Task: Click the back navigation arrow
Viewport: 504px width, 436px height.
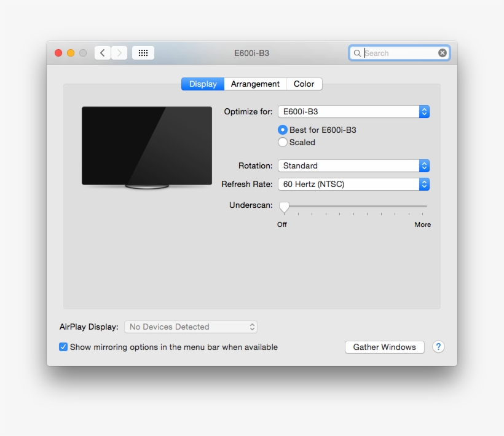Action: click(103, 52)
